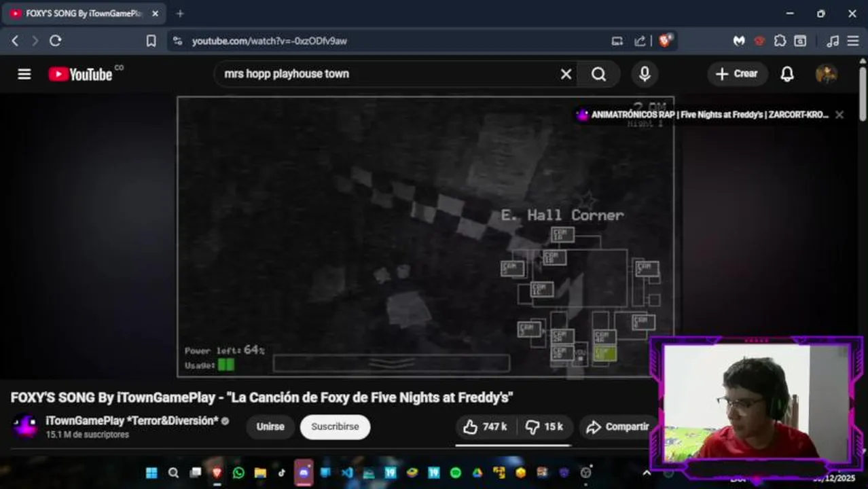Open the red extension icon
This screenshot has width=868, height=489.
[759, 41]
